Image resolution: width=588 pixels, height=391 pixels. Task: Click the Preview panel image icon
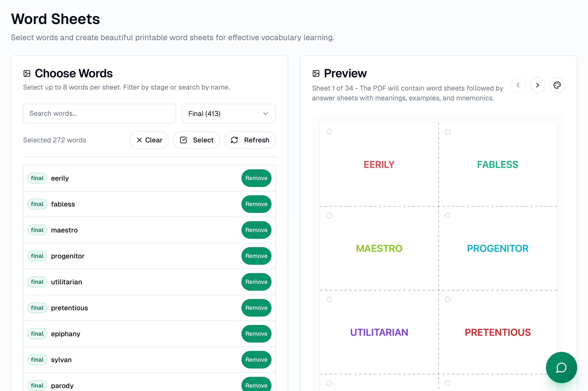[x=316, y=73]
